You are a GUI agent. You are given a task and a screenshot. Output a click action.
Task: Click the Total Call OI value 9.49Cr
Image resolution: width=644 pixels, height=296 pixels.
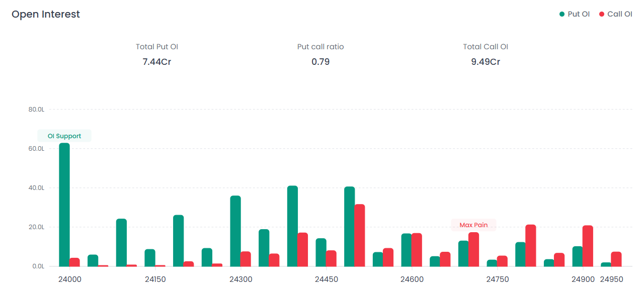486,62
